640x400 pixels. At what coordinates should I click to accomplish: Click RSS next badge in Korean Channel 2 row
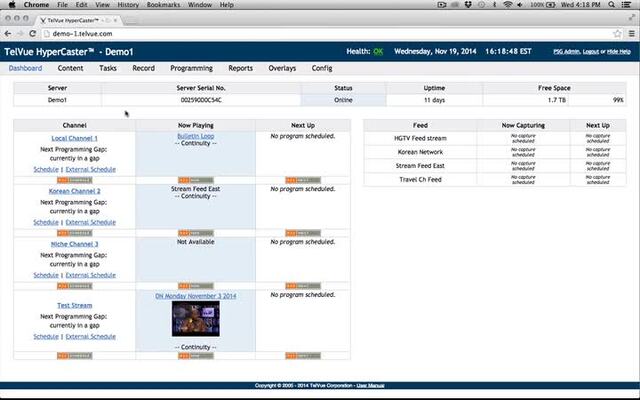(303, 233)
